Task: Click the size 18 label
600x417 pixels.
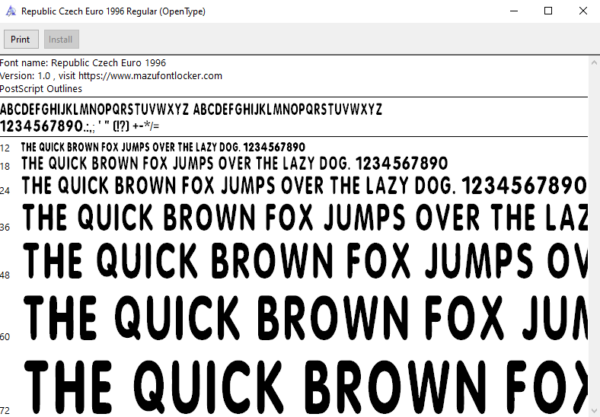Action: (5, 166)
